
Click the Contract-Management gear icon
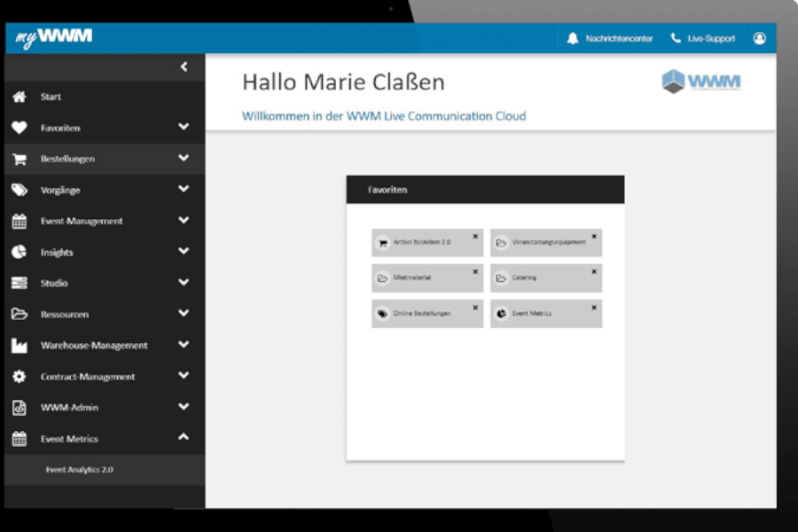click(x=20, y=377)
